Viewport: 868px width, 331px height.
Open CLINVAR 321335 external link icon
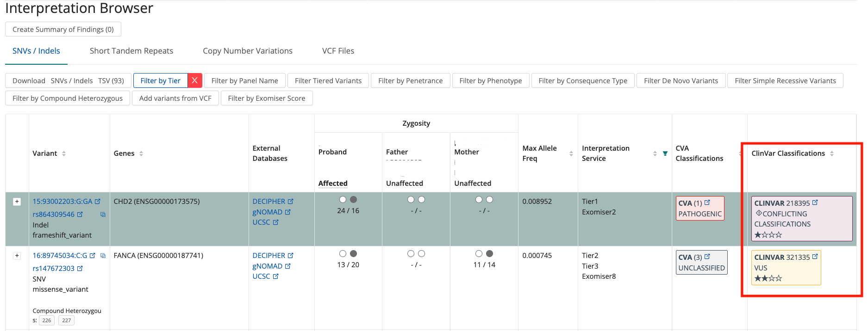(x=815, y=257)
